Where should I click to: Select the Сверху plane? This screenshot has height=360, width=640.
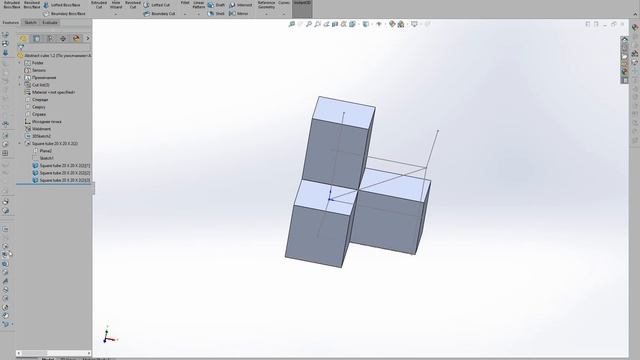pos(38,107)
